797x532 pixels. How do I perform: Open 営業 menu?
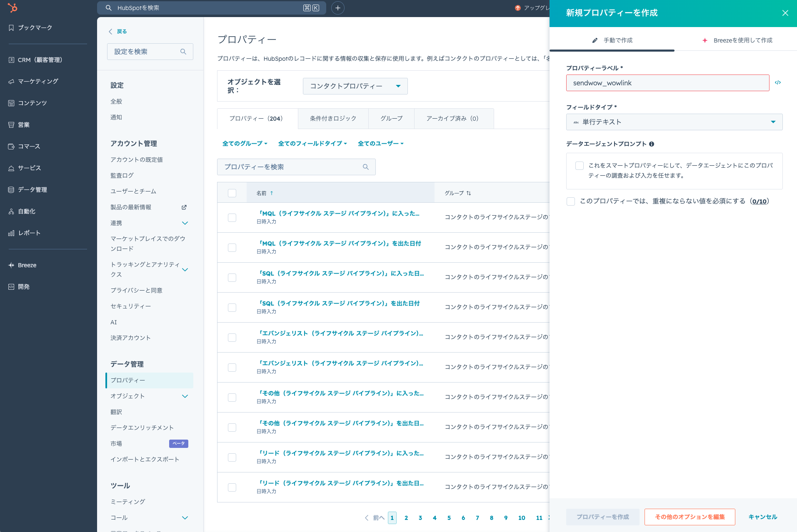(x=19, y=125)
